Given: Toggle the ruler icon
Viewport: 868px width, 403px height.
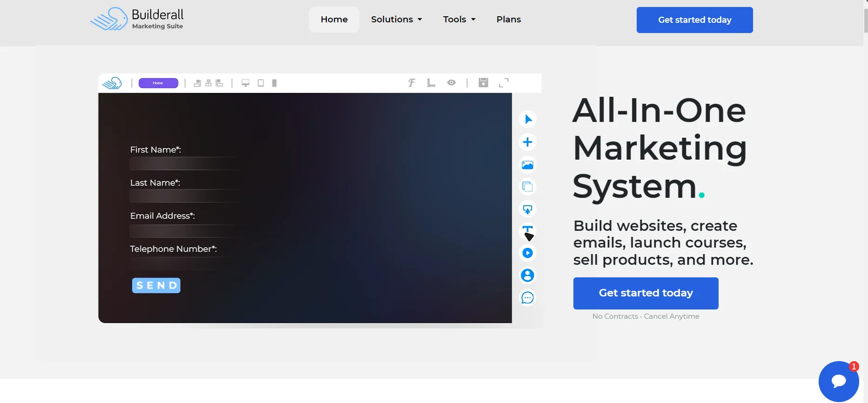Looking at the screenshot, I should [431, 83].
